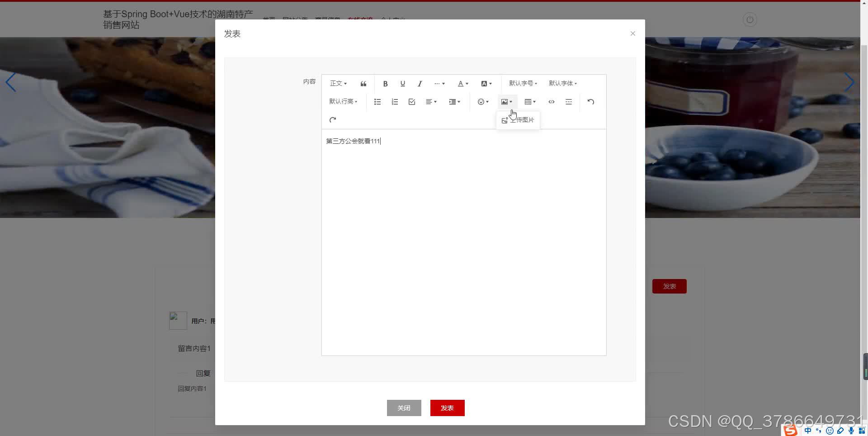Image resolution: width=868 pixels, height=436 pixels.
Task: Click the input method emoji face icon
Action: click(830, 431)
